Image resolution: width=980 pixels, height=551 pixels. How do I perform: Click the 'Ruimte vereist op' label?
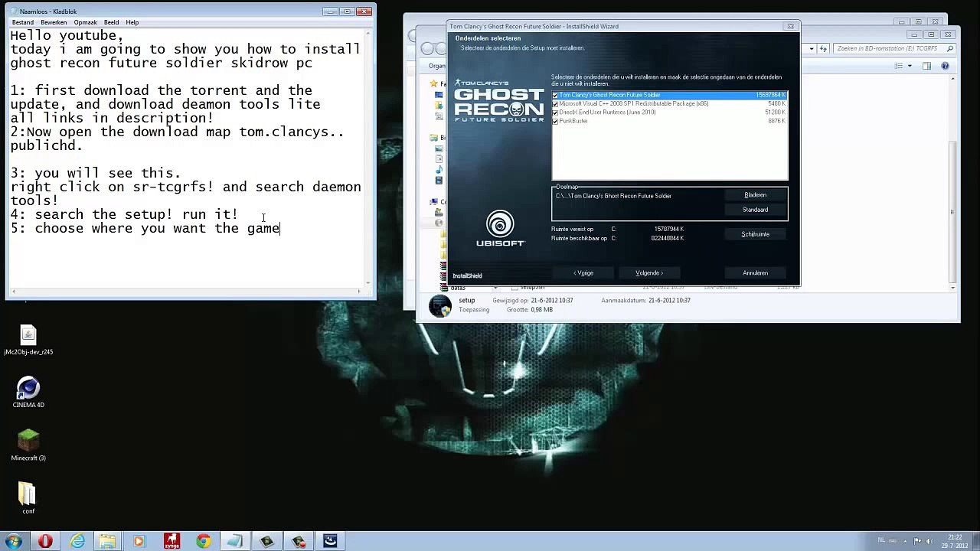click(x=572, y=230)
